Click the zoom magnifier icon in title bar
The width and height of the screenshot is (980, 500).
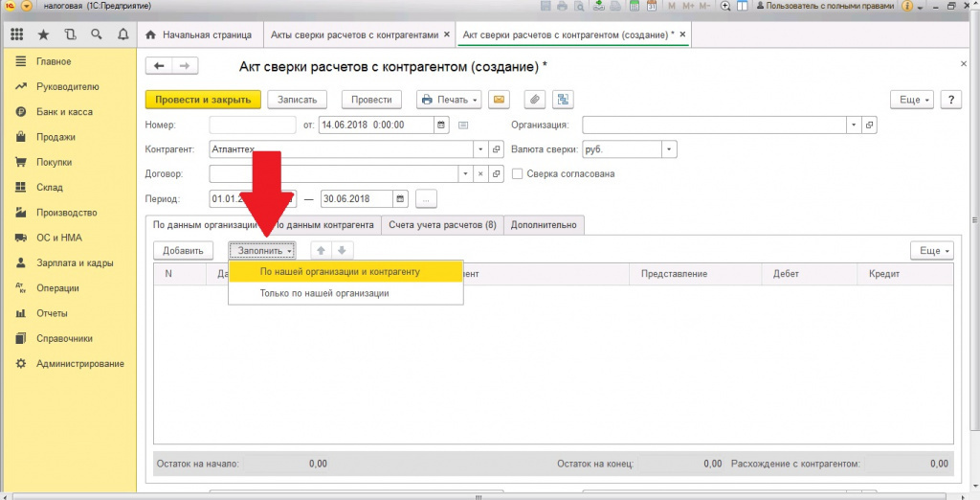pyautogui.click(x=725, y=7)
